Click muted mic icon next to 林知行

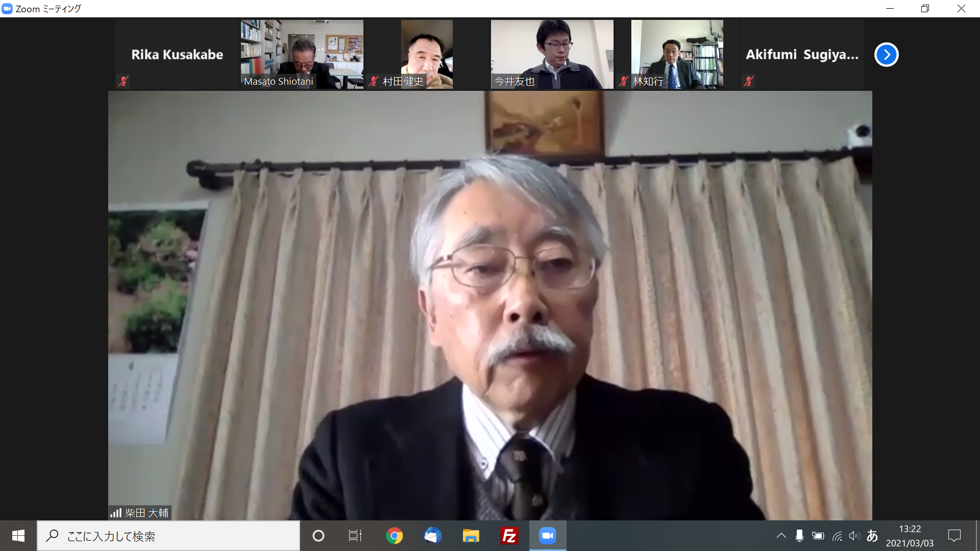623,81
